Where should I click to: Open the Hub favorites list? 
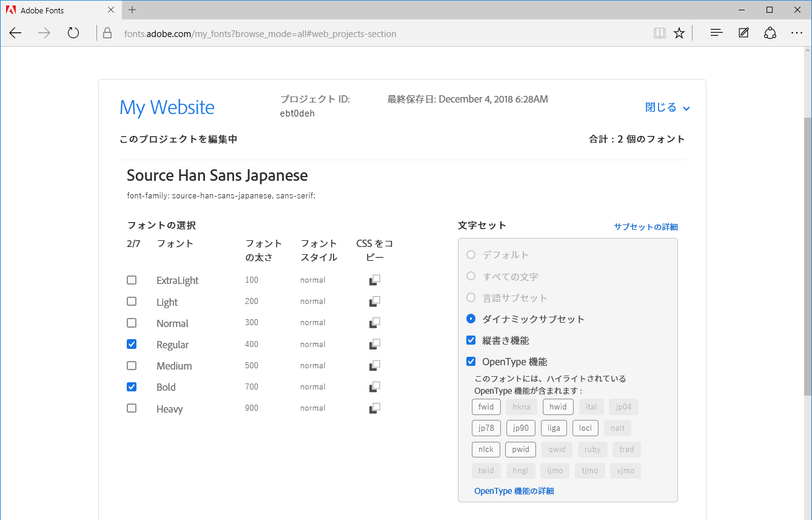716,33
